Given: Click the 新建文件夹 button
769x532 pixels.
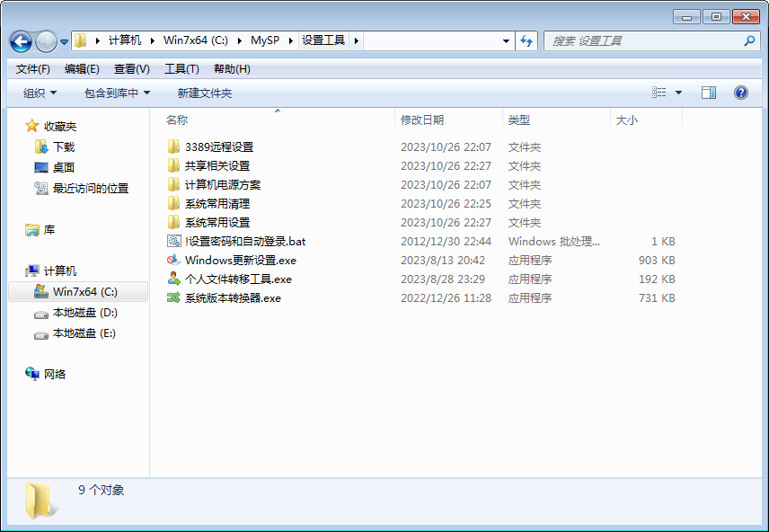Looking at the screenshot, I should (208, 92).
